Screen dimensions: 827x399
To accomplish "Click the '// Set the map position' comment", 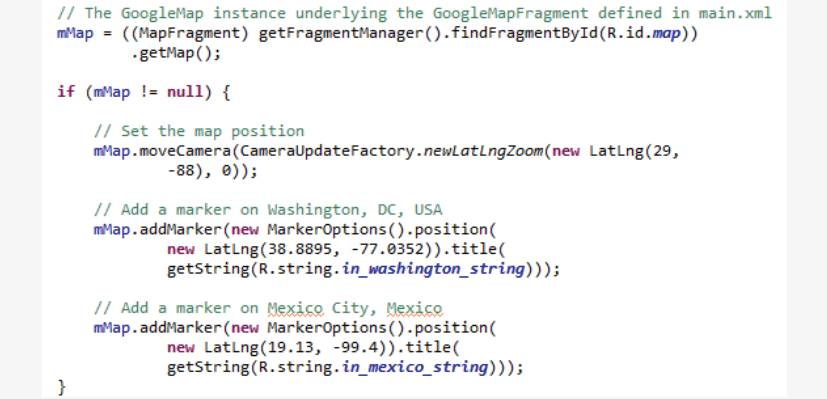I will click(199, 131).
